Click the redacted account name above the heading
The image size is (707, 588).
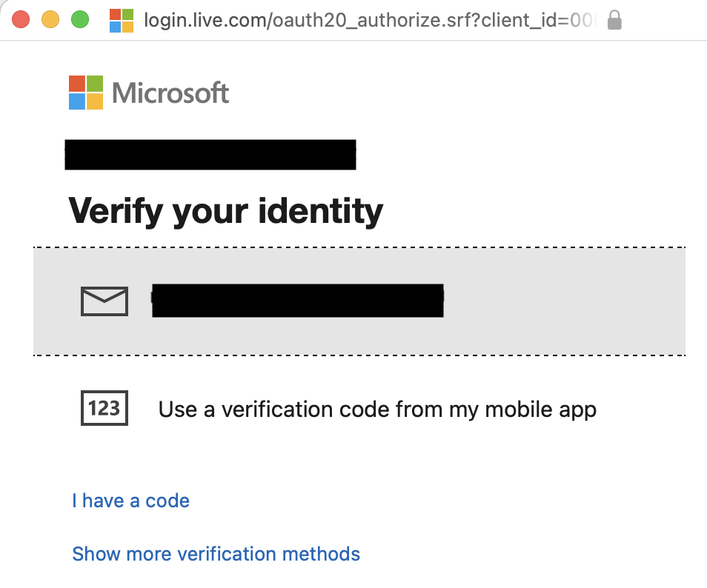pos(210,155)
